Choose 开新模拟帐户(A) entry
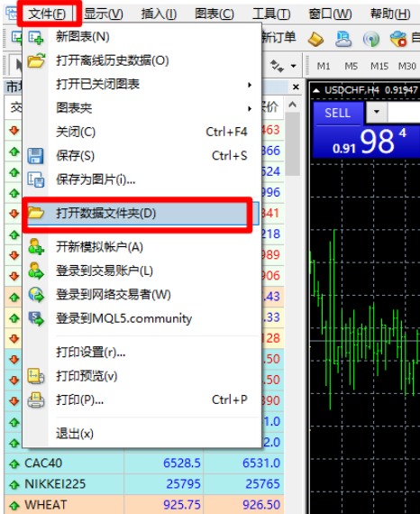 (x=142, y=247)
